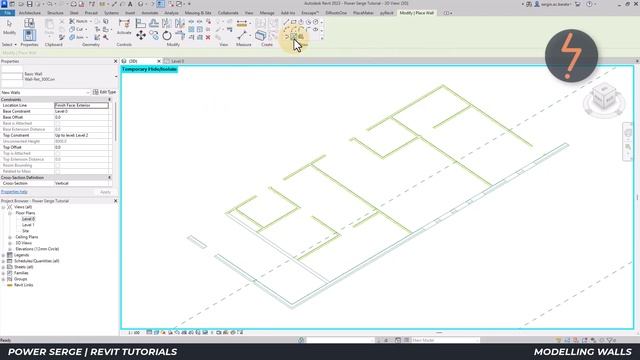The width and height of the screenshot is (640, 360).
Task: Click the ViewCube in the 3D view
Action: tap(604, 97)
